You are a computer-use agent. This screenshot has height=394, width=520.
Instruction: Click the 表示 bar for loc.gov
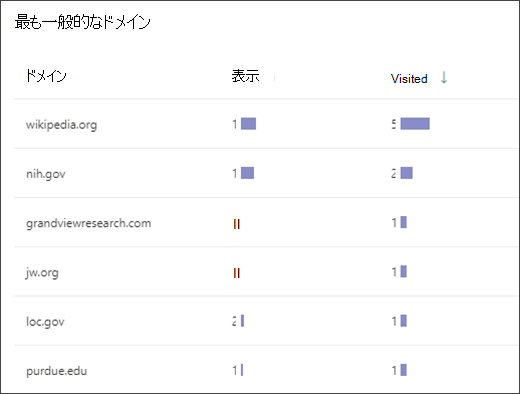(x=242, y=321)
